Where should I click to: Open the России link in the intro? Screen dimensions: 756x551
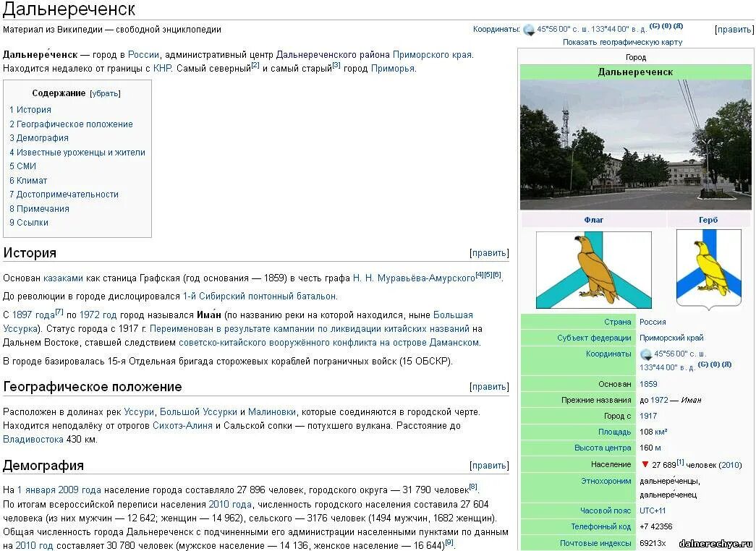143,55
